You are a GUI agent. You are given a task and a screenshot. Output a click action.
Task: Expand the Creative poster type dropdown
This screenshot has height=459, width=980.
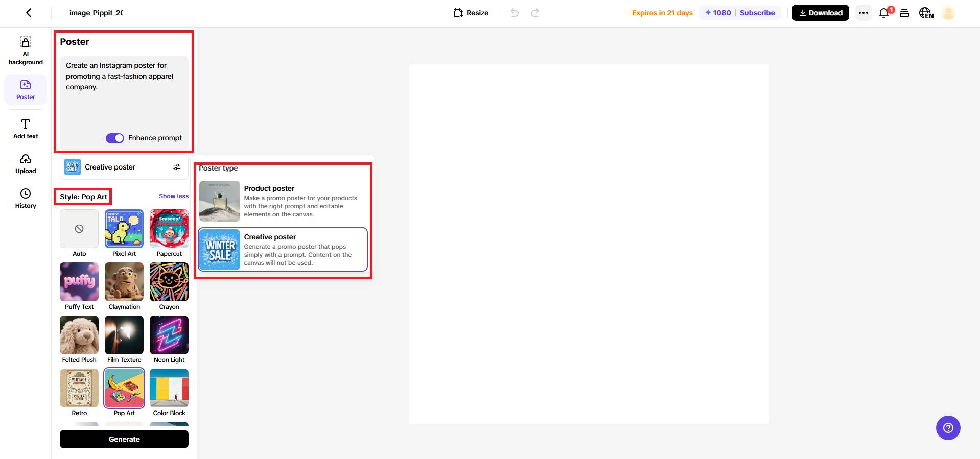pos(124,167)
